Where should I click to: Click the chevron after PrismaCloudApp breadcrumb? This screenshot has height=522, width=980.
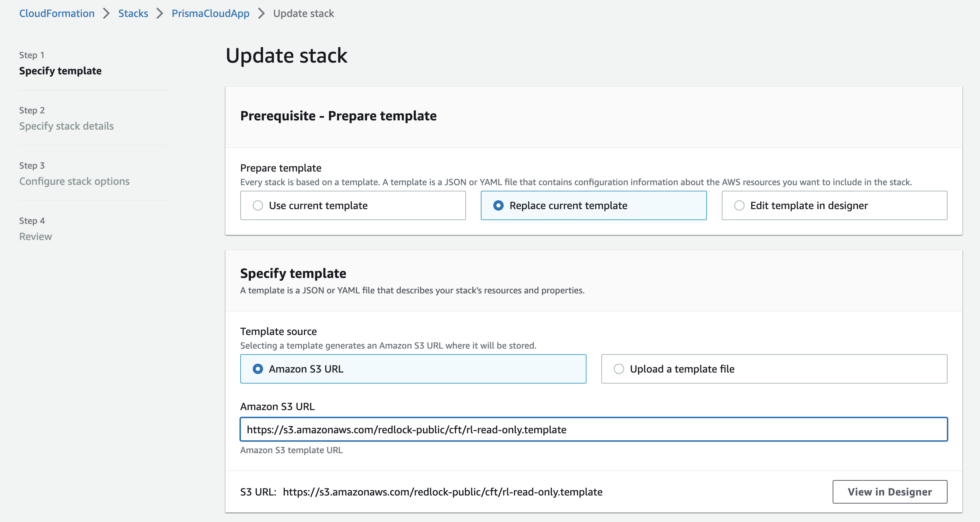pyautogui.click(x=261, y=13)
